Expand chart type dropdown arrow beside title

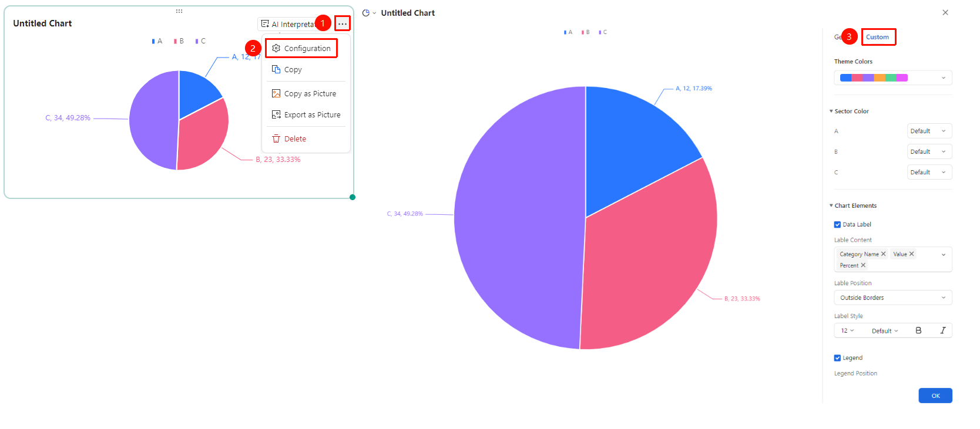[x=374, y=13]
